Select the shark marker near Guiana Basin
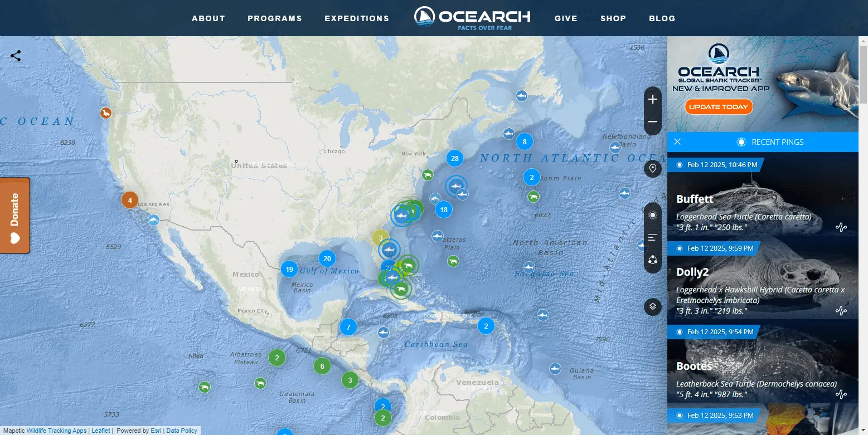This screenshot has height=435, width=868. (555, 369)
